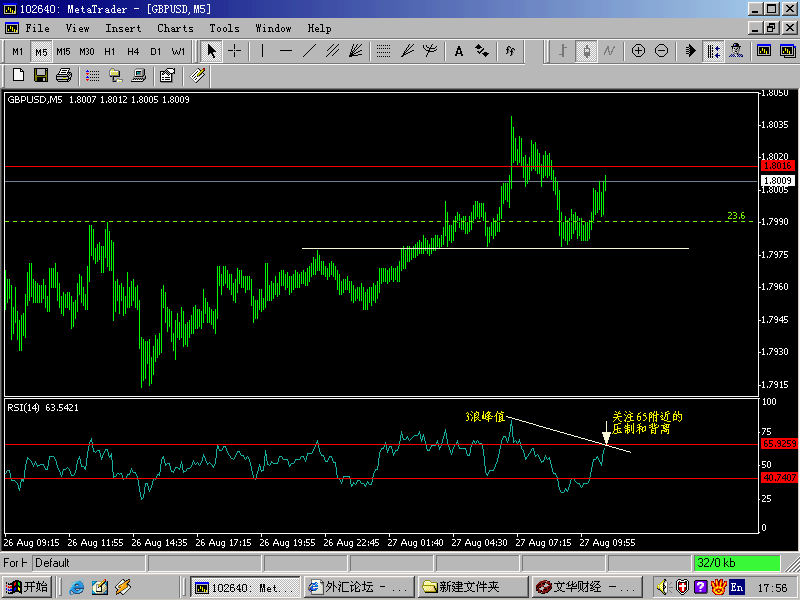
Task: Choose the parallel channel lines tool
Action: pos(333,51)
